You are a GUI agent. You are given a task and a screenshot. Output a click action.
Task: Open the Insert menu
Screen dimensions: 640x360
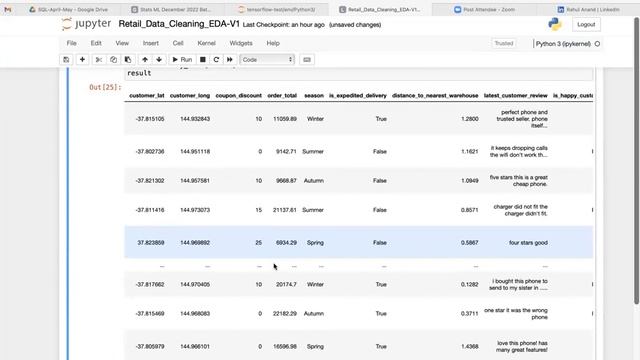(x=151, y=43)
